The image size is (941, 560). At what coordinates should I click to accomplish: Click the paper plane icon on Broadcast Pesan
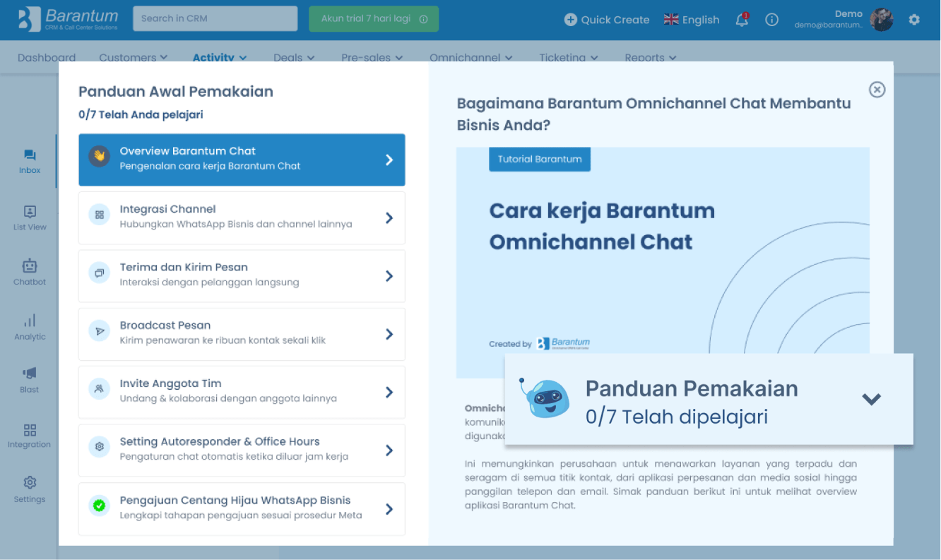coord(99,330)
